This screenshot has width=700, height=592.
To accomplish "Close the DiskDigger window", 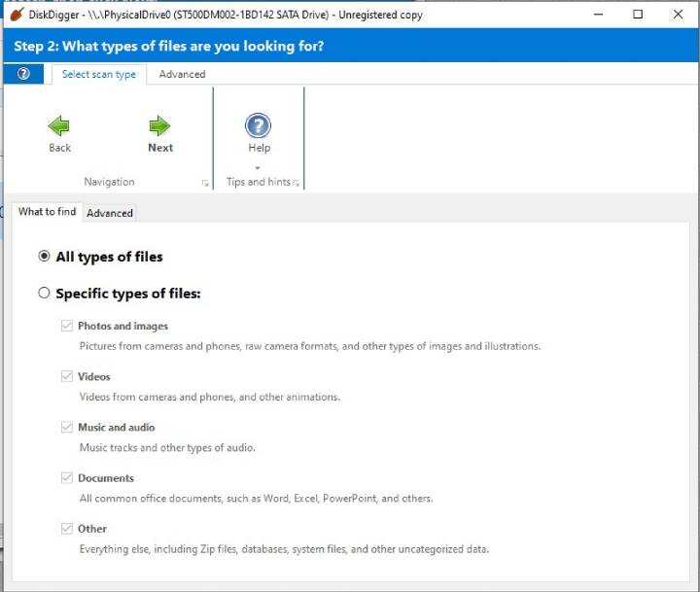I will pyautogui.click(x=678, y=15).
